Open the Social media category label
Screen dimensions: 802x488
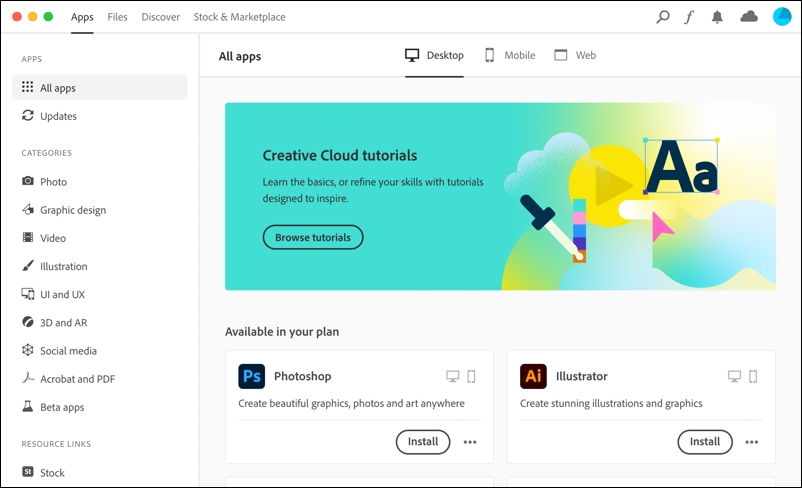pos(69,350)
